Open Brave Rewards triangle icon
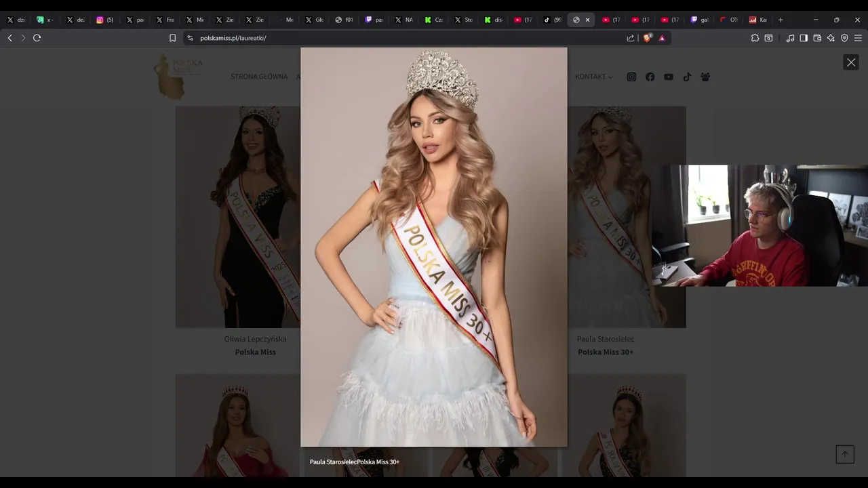 click(662, 38)
